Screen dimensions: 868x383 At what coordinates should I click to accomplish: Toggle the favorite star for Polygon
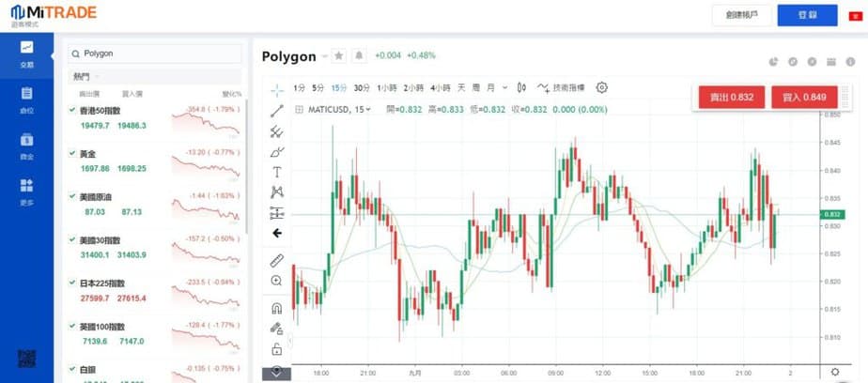click(339, 55)
